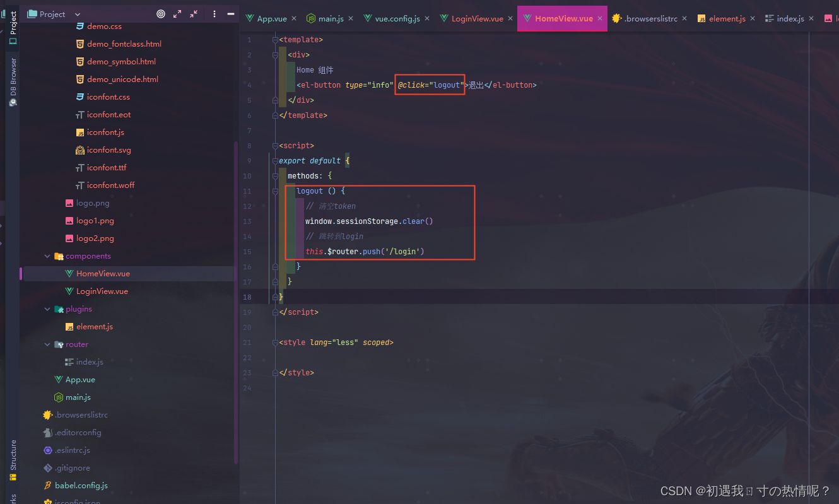Select HomeView.vue in the project tree

(103, 274)
